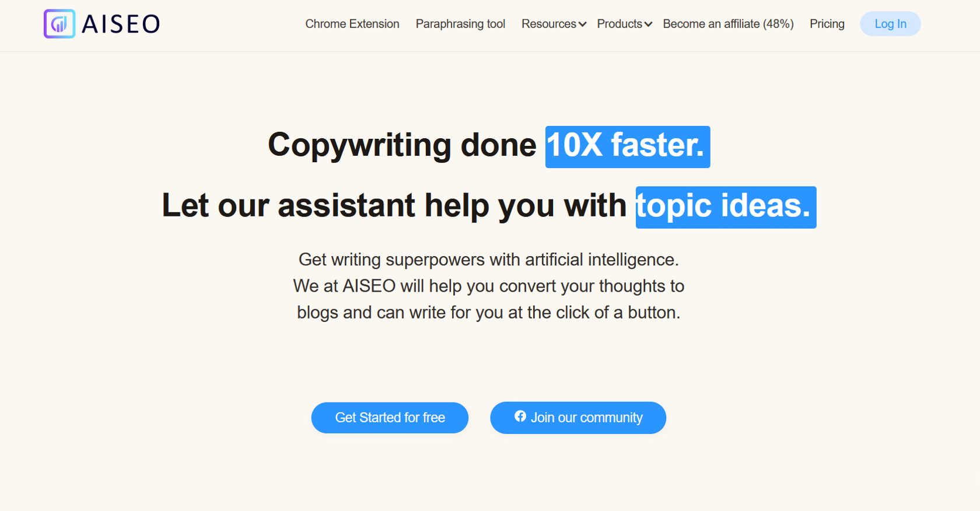
Task: Expand the chevron arrow beside Resources
Action: 582,24
